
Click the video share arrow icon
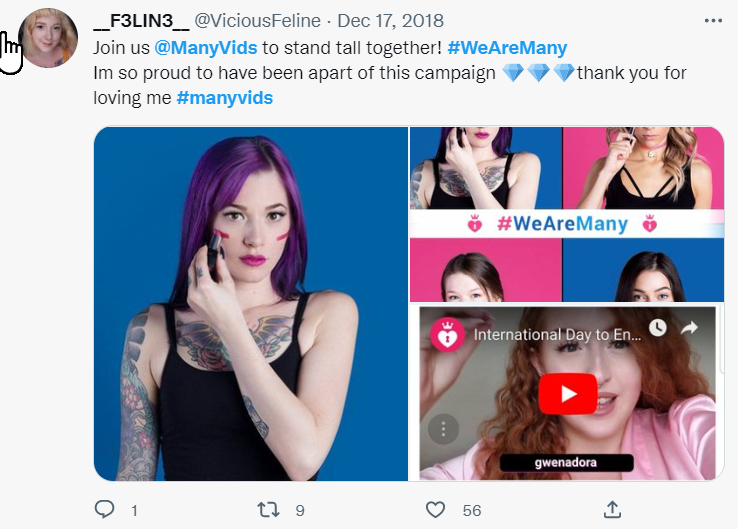691,328
